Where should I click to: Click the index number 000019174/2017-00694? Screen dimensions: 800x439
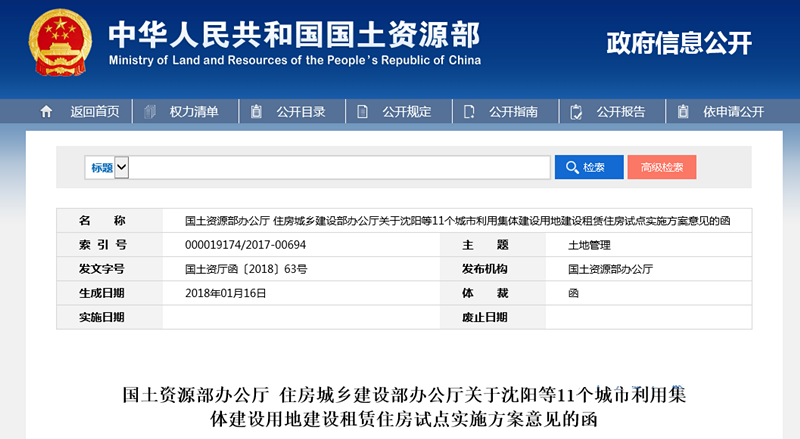(x=245, y=245)
